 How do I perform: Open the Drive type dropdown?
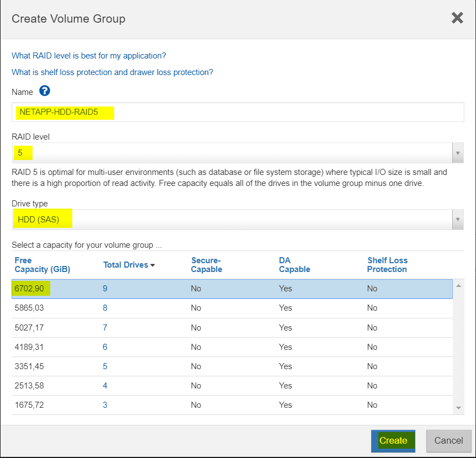[x=458, y=219]
